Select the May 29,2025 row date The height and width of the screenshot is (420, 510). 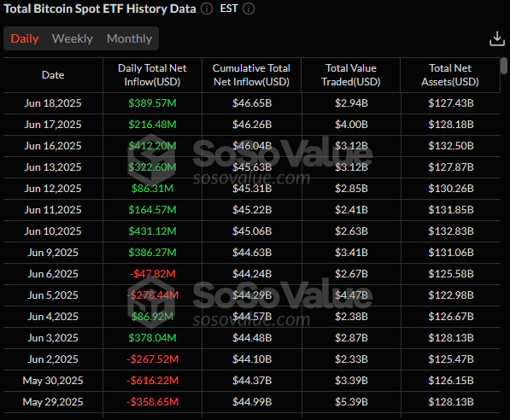[x=53, y=402]
